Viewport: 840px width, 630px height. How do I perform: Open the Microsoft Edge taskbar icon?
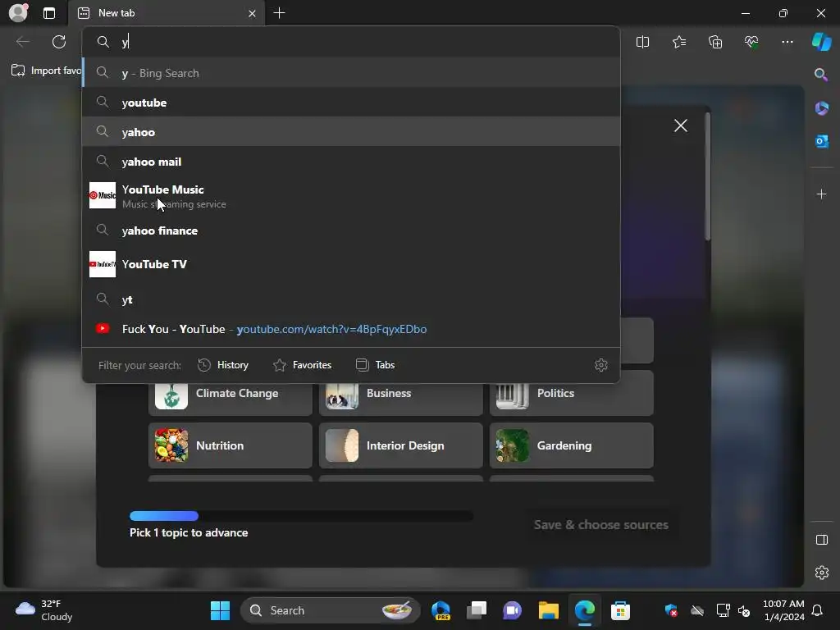584,610
